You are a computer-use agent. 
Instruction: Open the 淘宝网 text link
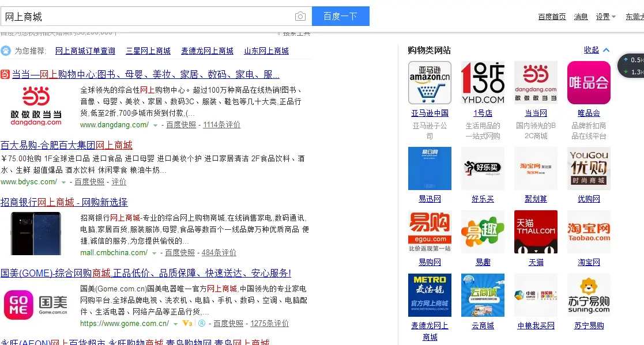pos(589,262)
